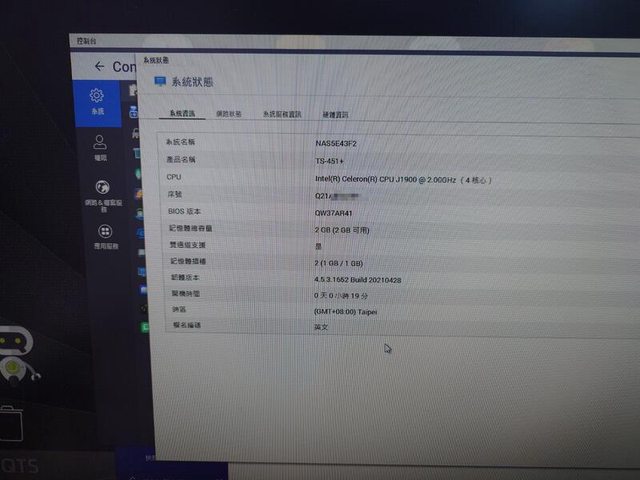Viewport: 640px width, 480px height.
Task: Open the 權限 user icon in sidebar
Action: [100, 142]
